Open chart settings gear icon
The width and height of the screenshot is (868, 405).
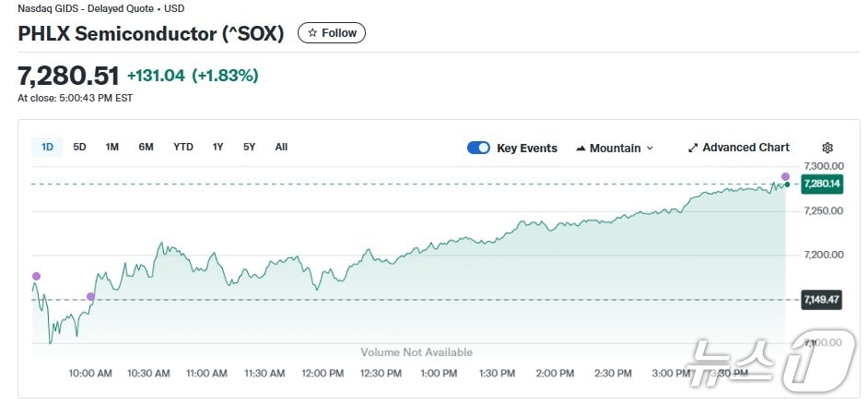pyautogui.click(x=827, y=148)
